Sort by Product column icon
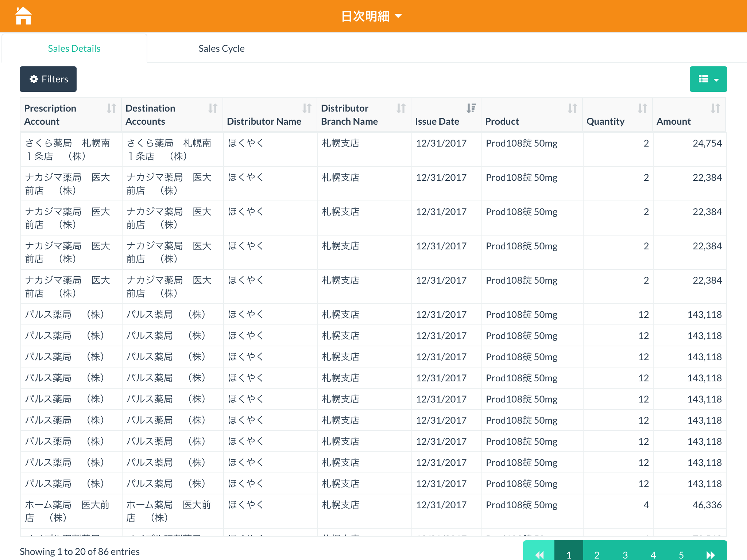This screenshot has width=747, height=560. pos(572,108)
